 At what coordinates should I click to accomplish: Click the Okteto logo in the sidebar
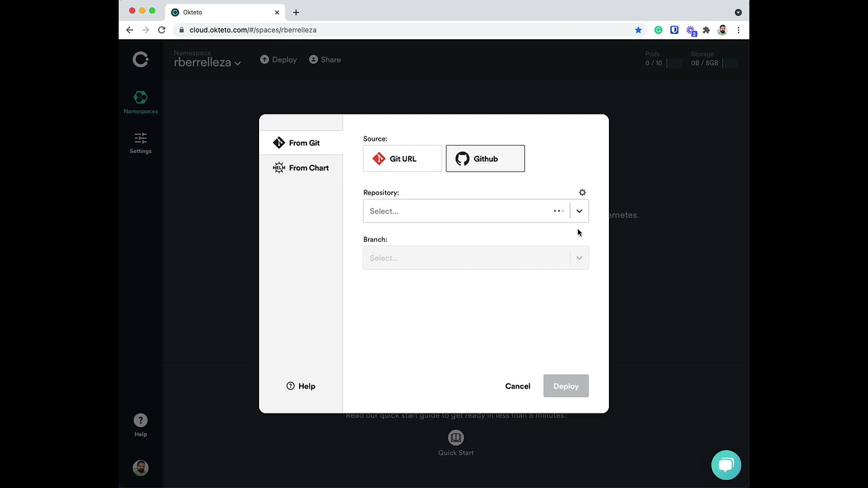(x=140, y=60)
